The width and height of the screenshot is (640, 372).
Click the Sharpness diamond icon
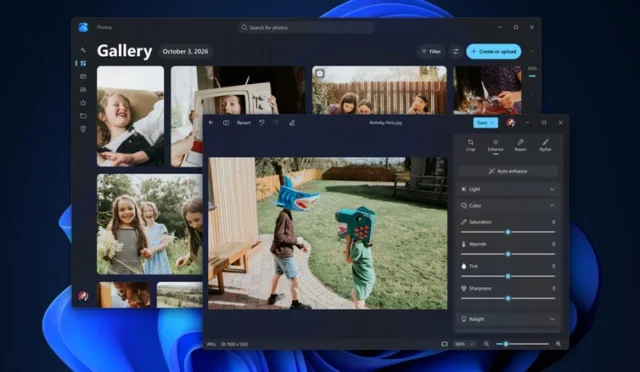point(464,288)
